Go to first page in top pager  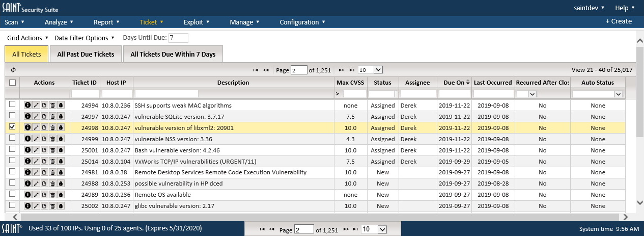click(256, 70)
